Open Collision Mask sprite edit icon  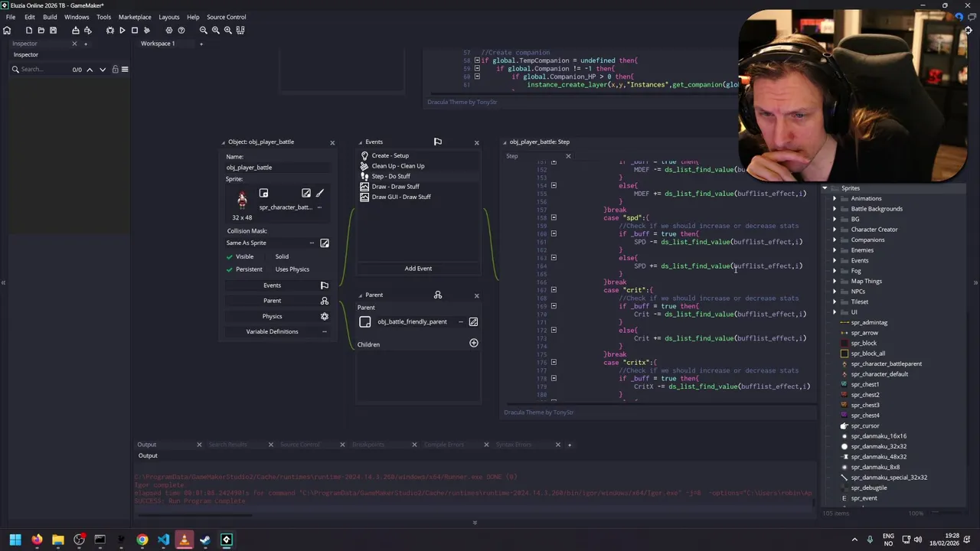click(x=325, y=243)
